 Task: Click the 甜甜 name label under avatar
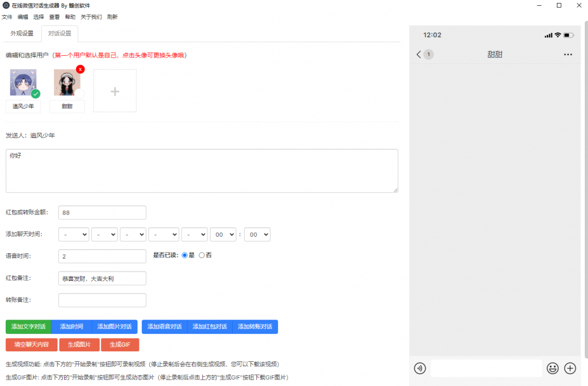tap(67, 106)
